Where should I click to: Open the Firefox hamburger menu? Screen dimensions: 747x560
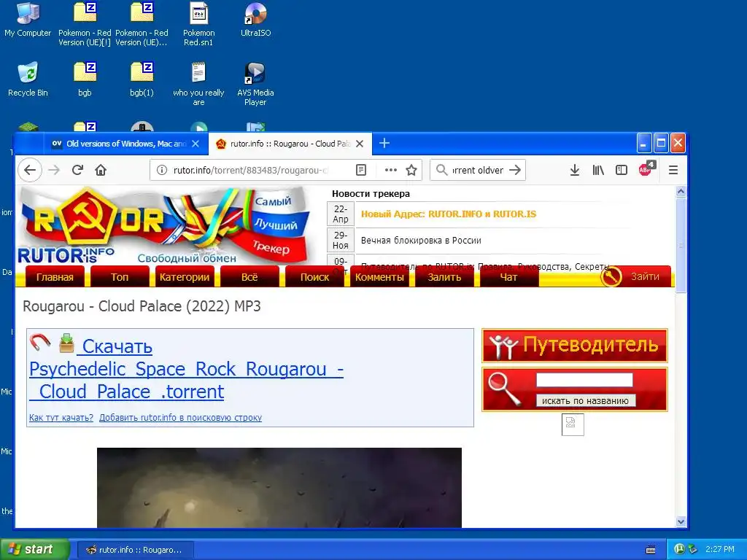coord(673,170)
